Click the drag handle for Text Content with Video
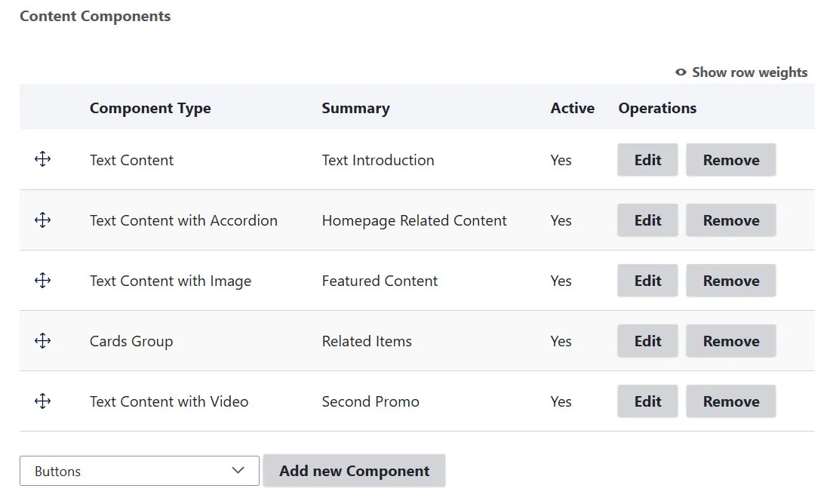Image resolution: width=833 pixels, height=504 pixels. coord(42,401)
